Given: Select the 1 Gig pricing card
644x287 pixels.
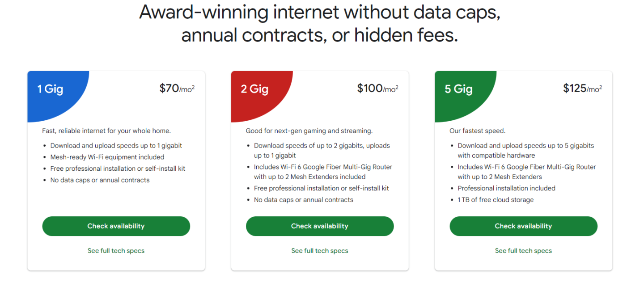Looking at the screenshot, I should coord(116,170).
